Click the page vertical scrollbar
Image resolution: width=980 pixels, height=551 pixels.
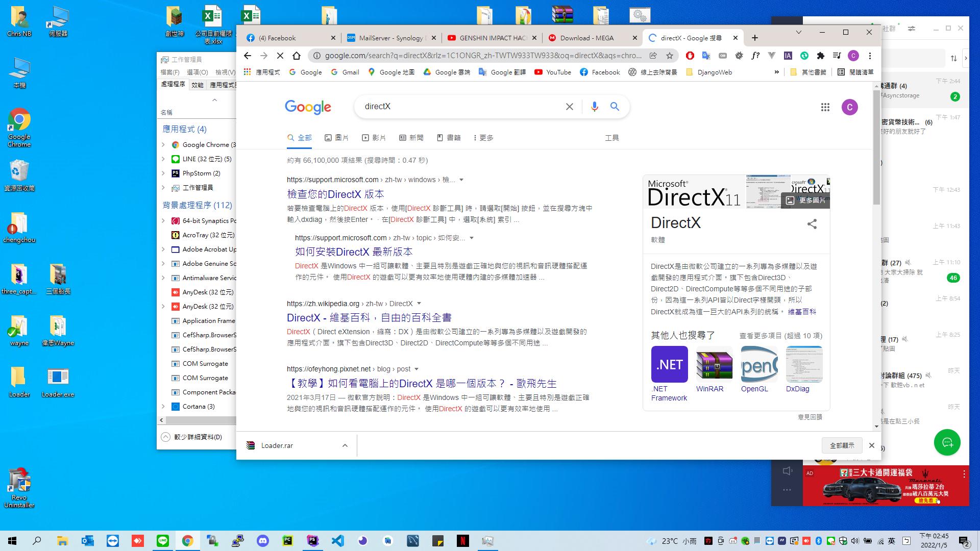(x=876, y=148)
